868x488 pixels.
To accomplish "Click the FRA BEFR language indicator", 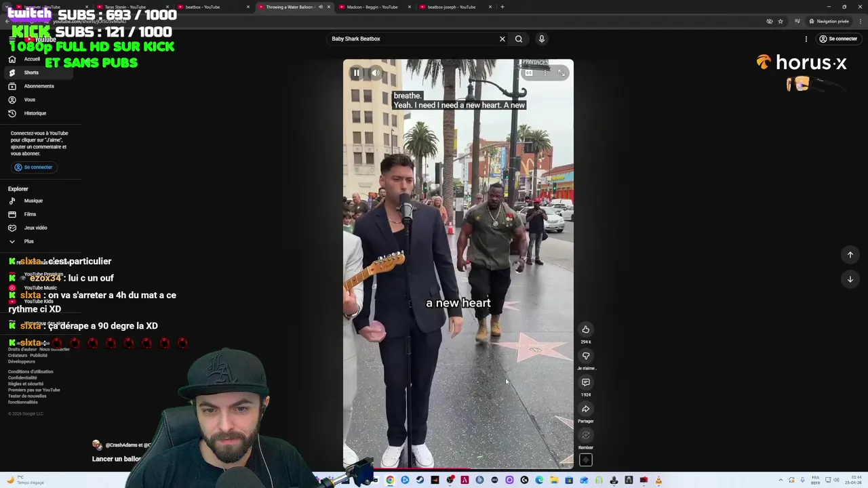I will pyautogui.click(x=815, y=481).
